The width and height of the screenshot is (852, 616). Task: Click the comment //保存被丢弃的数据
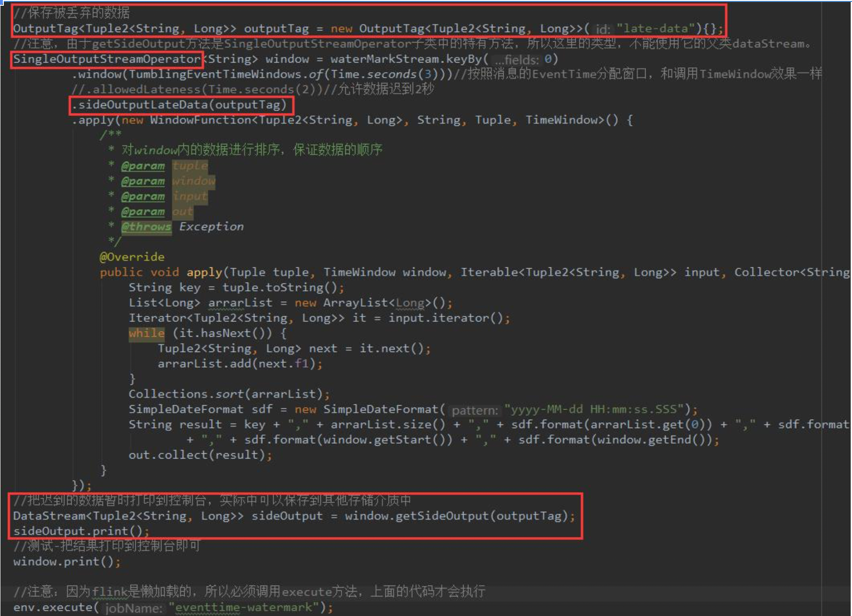click(71, 13)
